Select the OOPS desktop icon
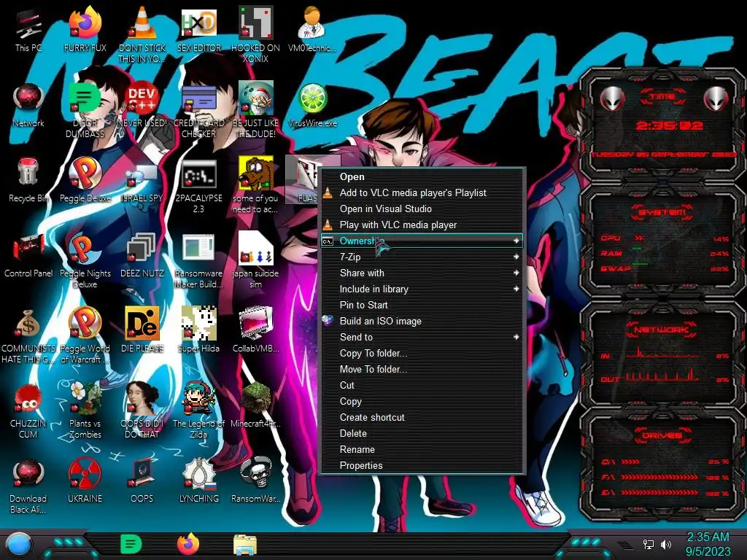 [142, 481]
